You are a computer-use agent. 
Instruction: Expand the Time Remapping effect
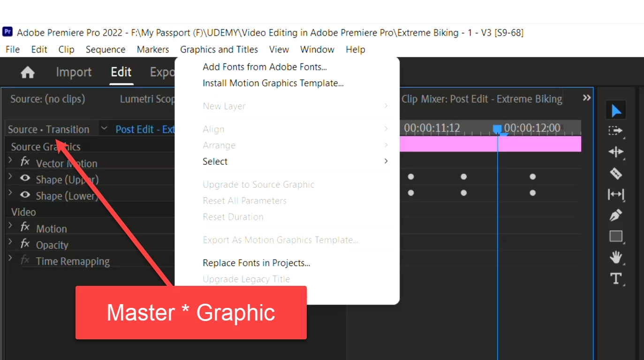click(x=10, y=258)
